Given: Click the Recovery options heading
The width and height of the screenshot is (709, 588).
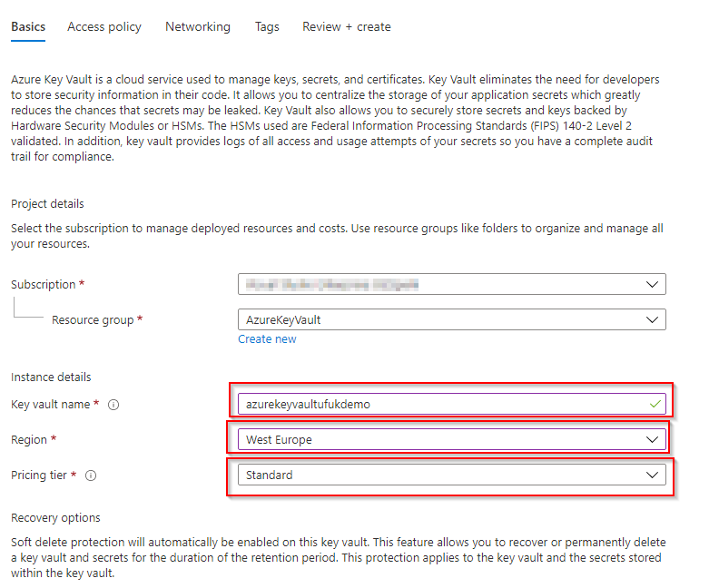Looking at the screenshot, I should (x=55, y=517).
